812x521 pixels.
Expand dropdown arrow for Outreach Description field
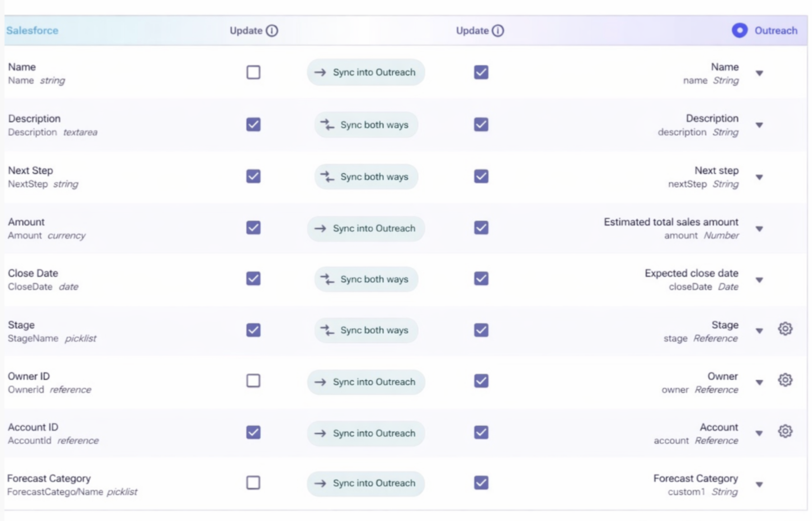point(760,125)
